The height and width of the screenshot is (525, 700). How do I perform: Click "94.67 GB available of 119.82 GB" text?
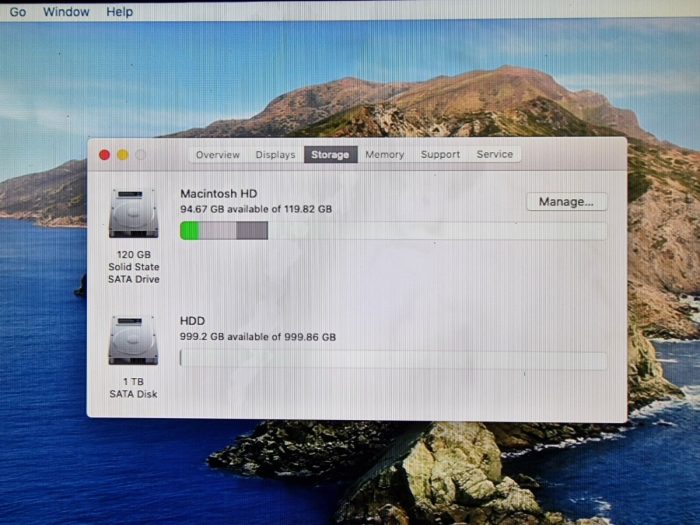tap(256, 209)
